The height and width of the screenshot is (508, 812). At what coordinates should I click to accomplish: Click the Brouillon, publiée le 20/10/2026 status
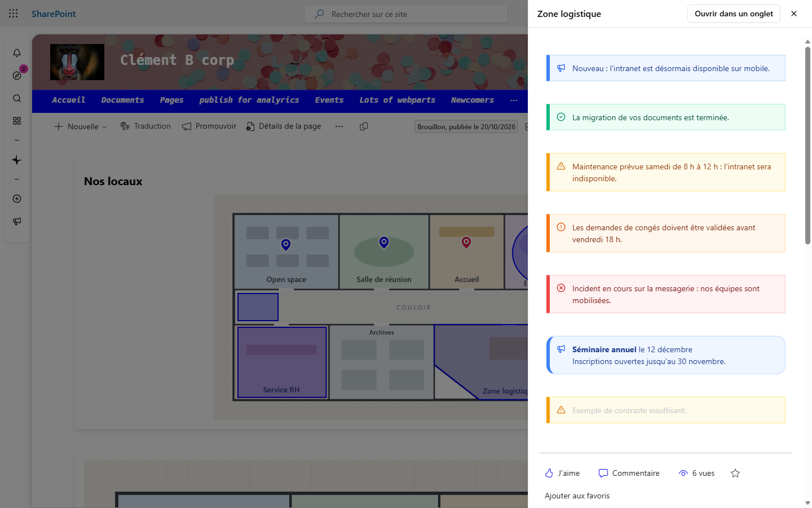click(466, 126)
